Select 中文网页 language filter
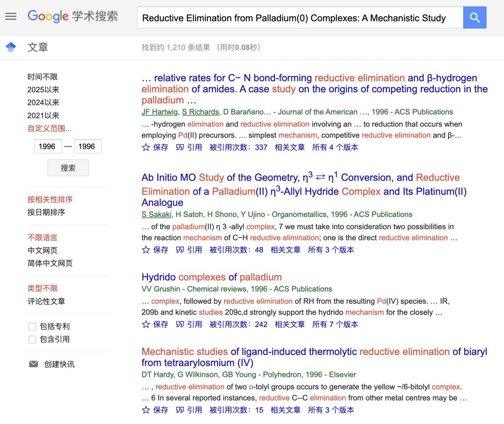This screenshot has height=424, width=504. pos(42,250)
